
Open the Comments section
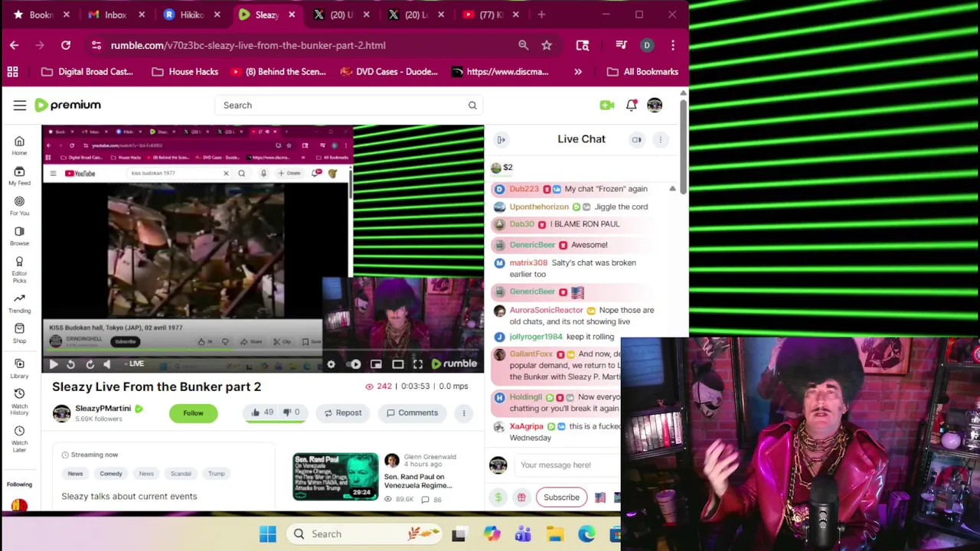[x=412, y=413]
